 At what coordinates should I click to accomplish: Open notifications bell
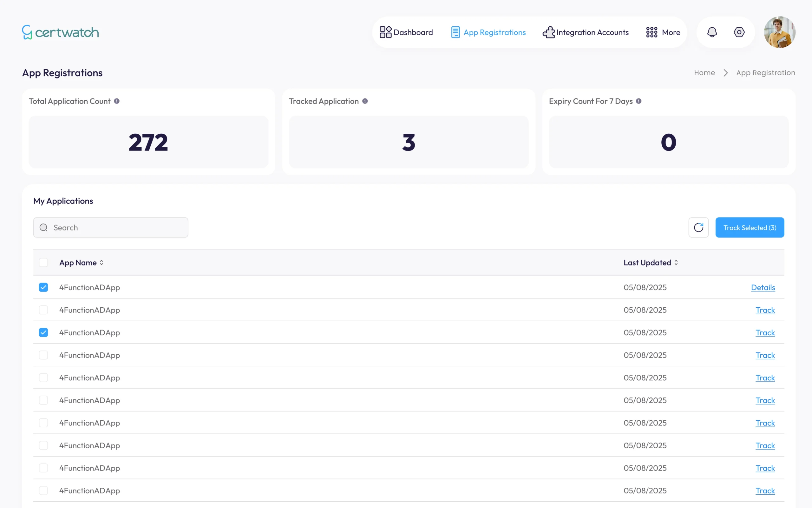[712, 32]
